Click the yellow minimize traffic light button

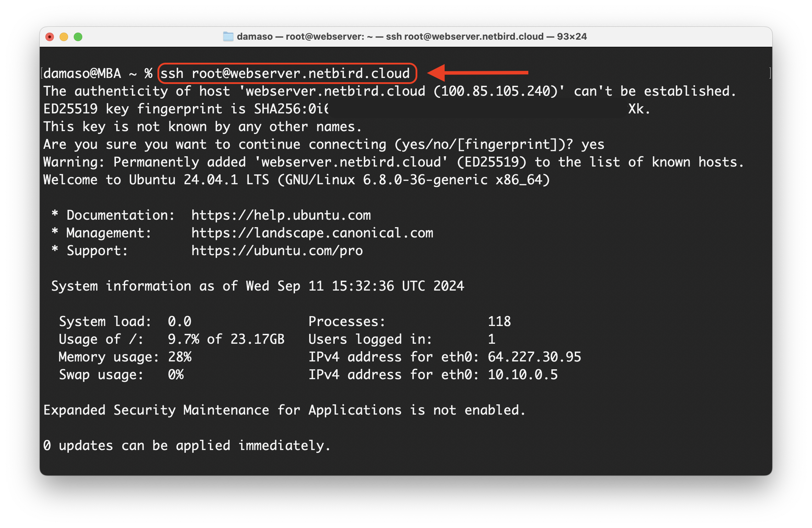point(64,36)
